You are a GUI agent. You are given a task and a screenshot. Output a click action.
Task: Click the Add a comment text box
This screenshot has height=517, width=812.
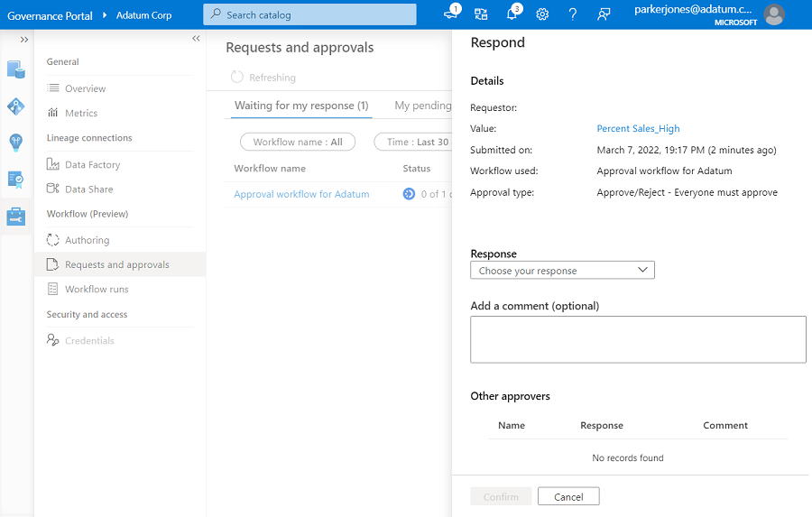(638, 339)
